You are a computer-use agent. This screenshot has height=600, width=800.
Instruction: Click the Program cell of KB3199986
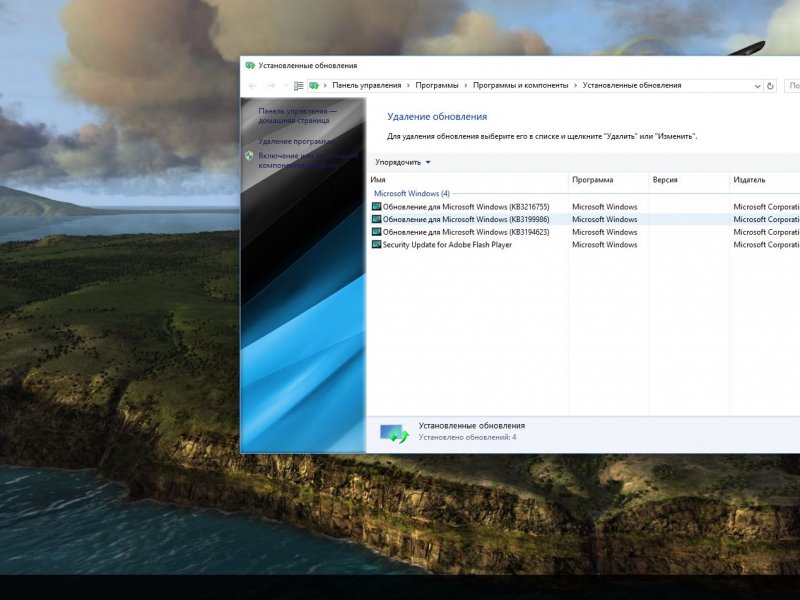pos(605,219)
